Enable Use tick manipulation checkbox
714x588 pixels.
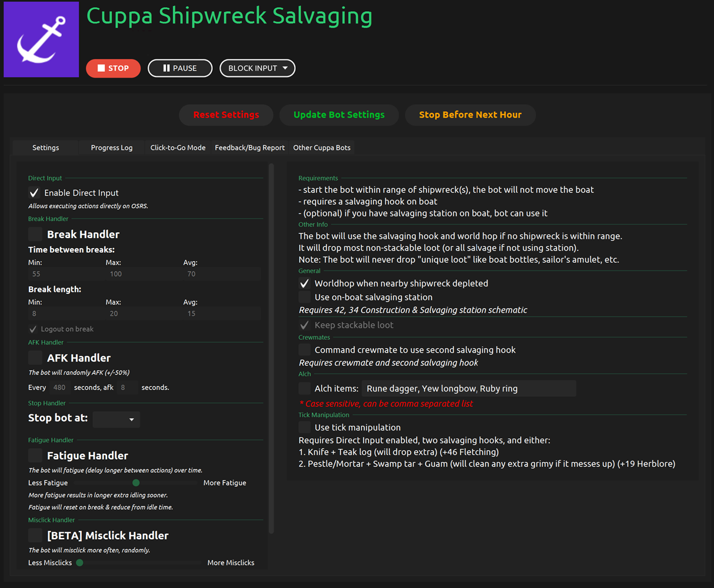click(305, 427)
